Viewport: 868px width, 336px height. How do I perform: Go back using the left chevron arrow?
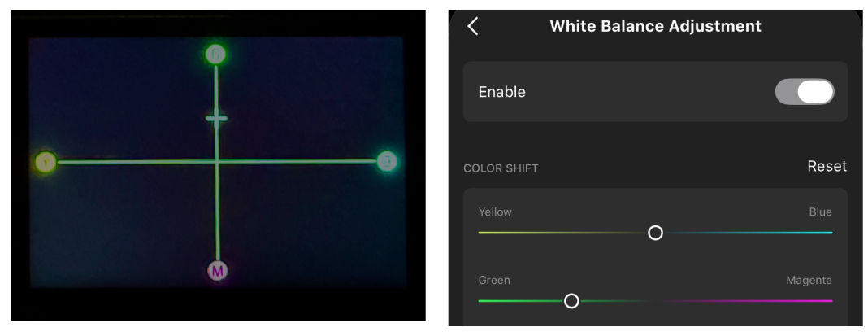[473, 26]
